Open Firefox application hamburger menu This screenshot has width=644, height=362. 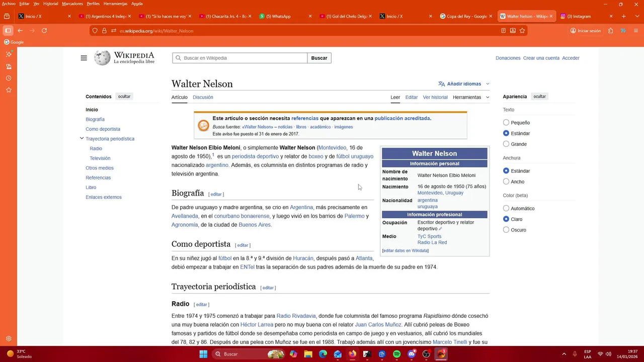click(635, 31)
